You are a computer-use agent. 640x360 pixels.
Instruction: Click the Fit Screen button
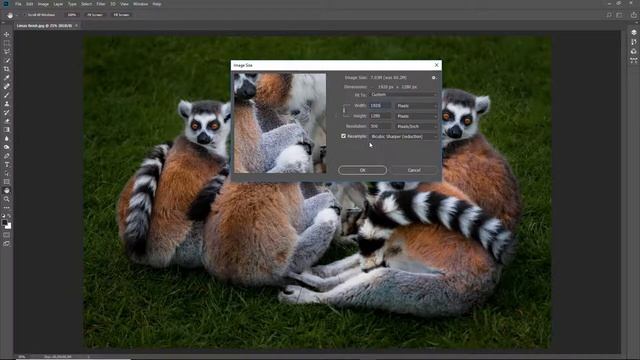pyautogui.click(x=95, y=15)
